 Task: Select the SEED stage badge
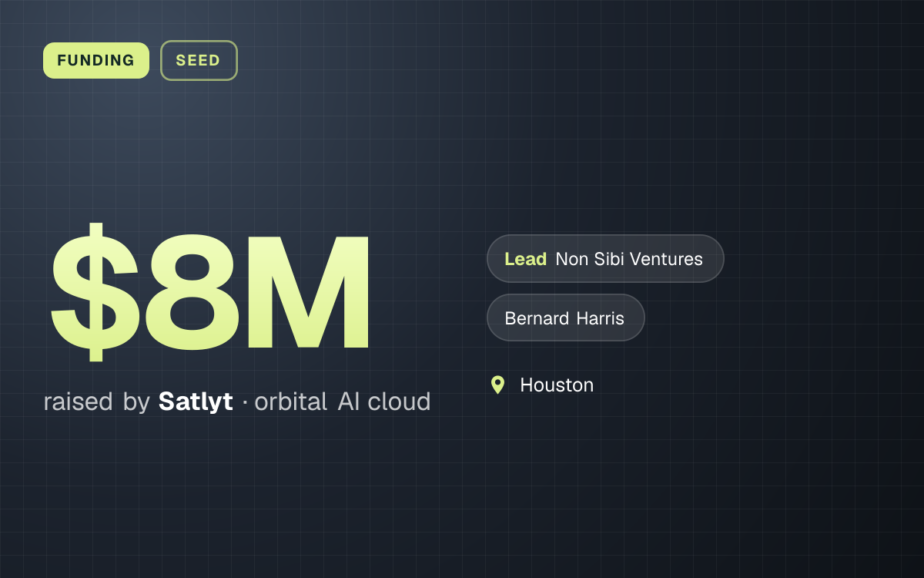click(x=199, y=60)
